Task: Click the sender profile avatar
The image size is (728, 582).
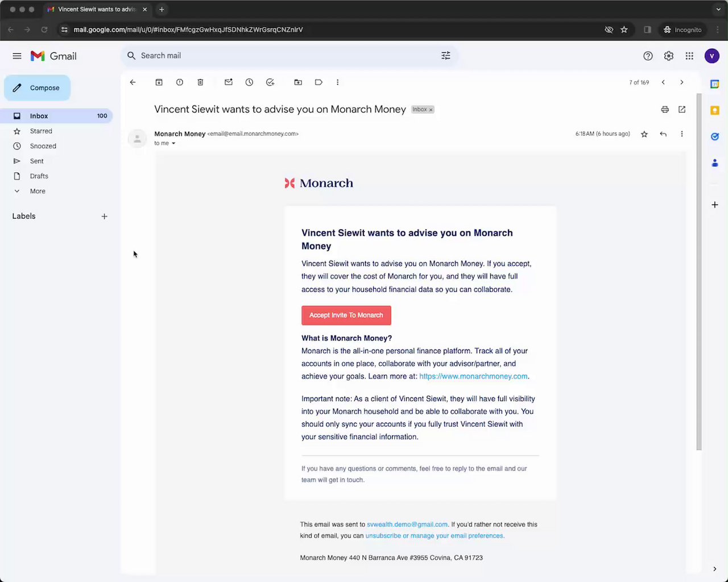Action: [137, 138]
